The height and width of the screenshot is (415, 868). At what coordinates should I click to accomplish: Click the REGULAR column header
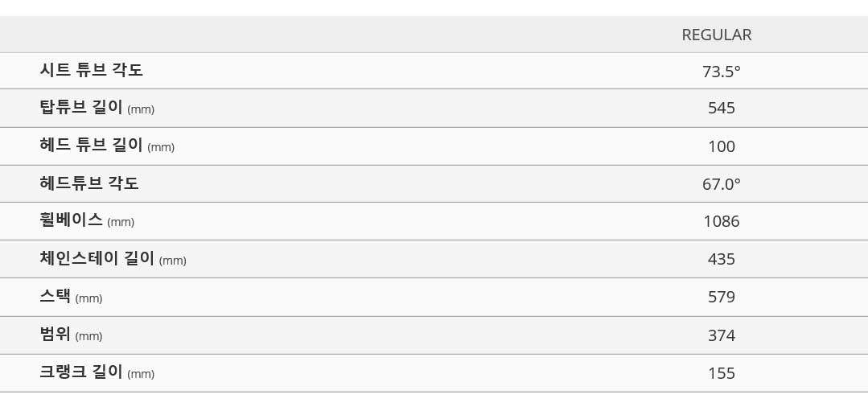pos(716,35)
